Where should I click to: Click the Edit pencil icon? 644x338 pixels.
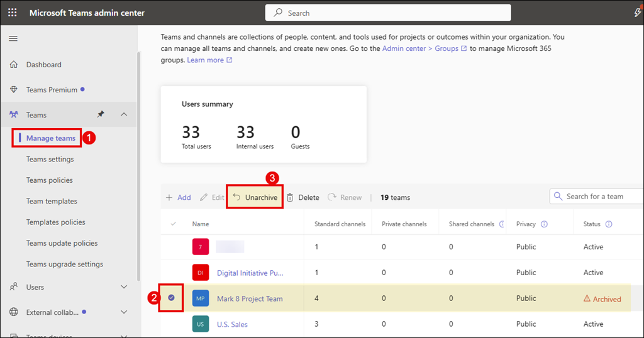click(x=203, y=197)
